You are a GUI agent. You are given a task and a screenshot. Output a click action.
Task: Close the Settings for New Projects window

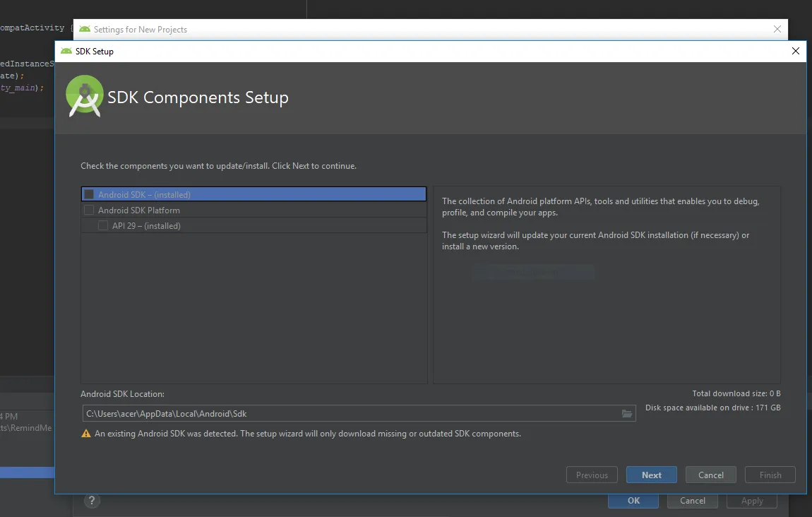pyautogui.click(x=777, y=29)
